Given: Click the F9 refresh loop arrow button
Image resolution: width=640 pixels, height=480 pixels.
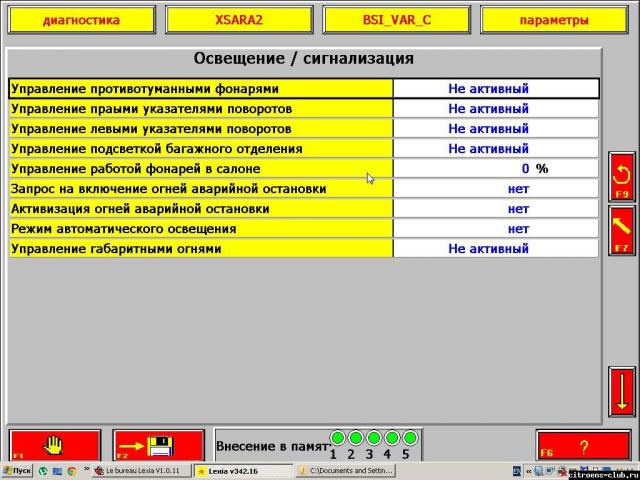Looking at the screenshot, I should click(622, 177).
